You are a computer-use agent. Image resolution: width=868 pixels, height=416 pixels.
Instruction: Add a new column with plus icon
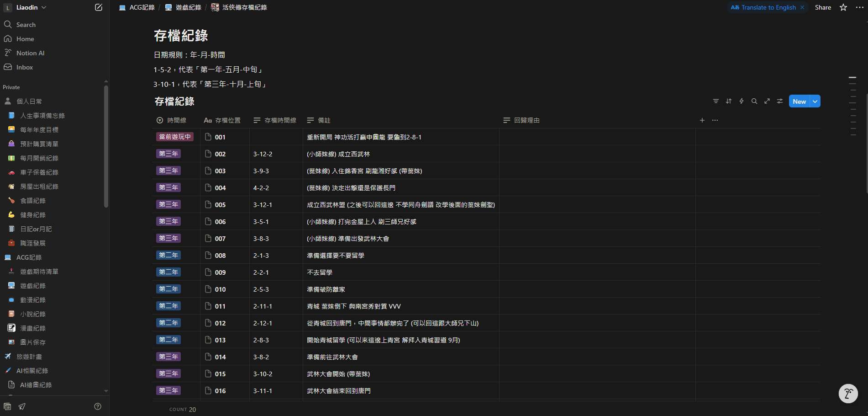coord(702,120)
